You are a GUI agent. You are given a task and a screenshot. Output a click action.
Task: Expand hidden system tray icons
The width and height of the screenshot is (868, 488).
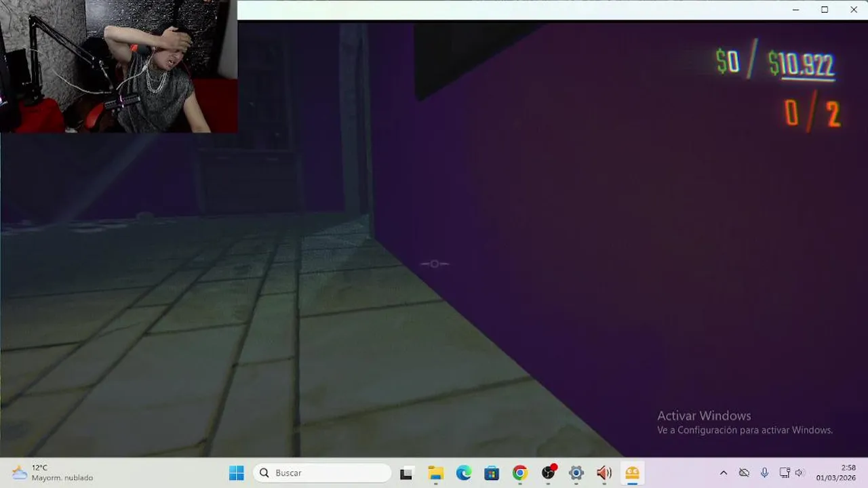[724, 473]
